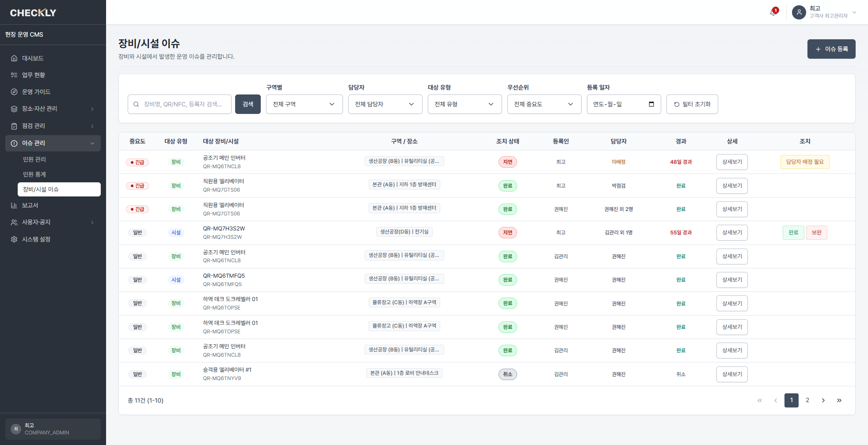Focus the equipment search input field
The width and height of the screenshot is (868, 445).
pos(179,104)
